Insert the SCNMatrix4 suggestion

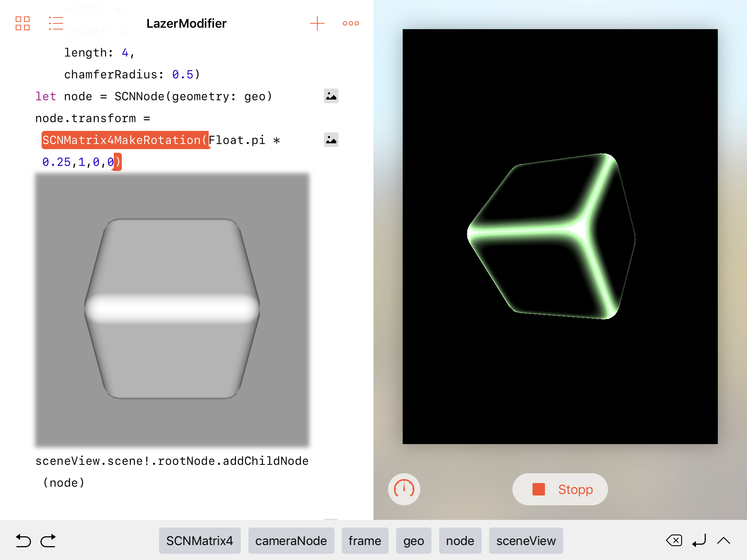[x=200, y=541]
